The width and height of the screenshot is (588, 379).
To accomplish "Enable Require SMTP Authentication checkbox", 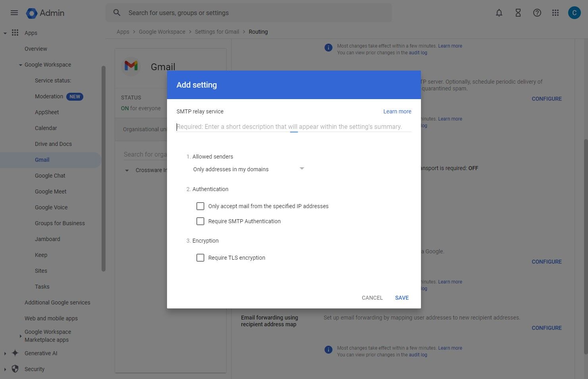I will click(200, 221).
